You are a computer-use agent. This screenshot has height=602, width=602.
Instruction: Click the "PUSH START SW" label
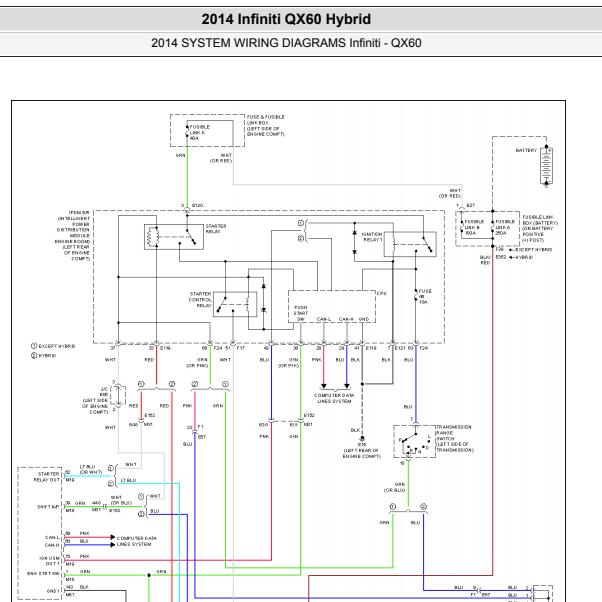(x=301, y=313)
